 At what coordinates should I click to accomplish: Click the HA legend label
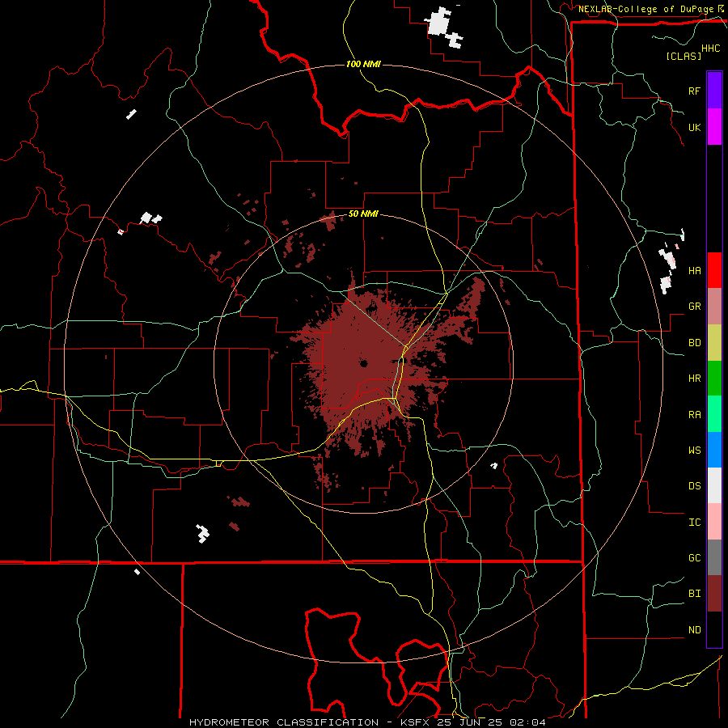694,271
